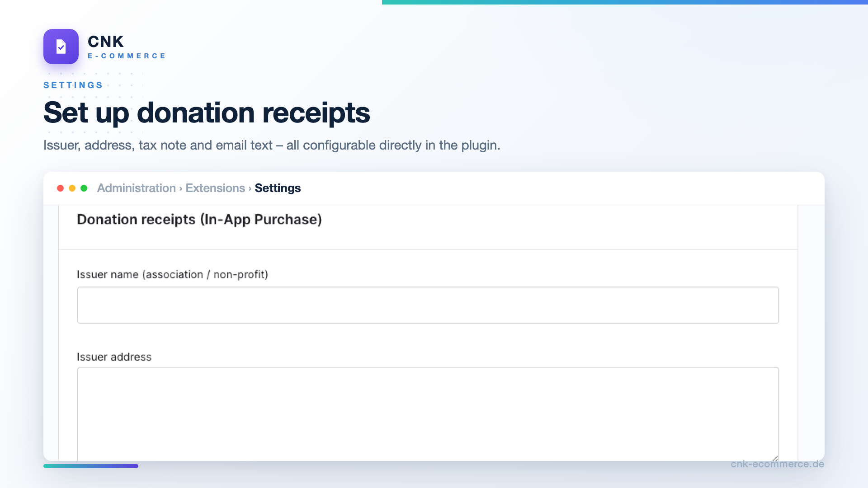The height and width of the screenshot is (488, 868).
Task: Click the Donation receipts (In-App Purchase) heading
Action: pos(199,219)
